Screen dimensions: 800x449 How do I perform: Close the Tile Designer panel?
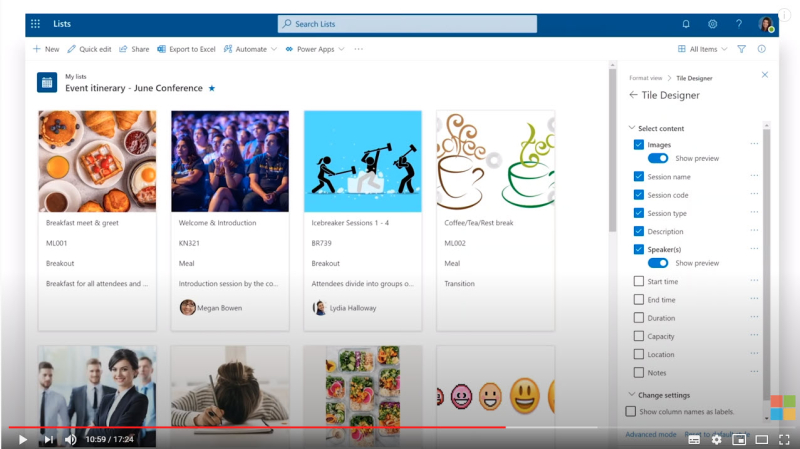pyautogui.click(x=765, y=75)
